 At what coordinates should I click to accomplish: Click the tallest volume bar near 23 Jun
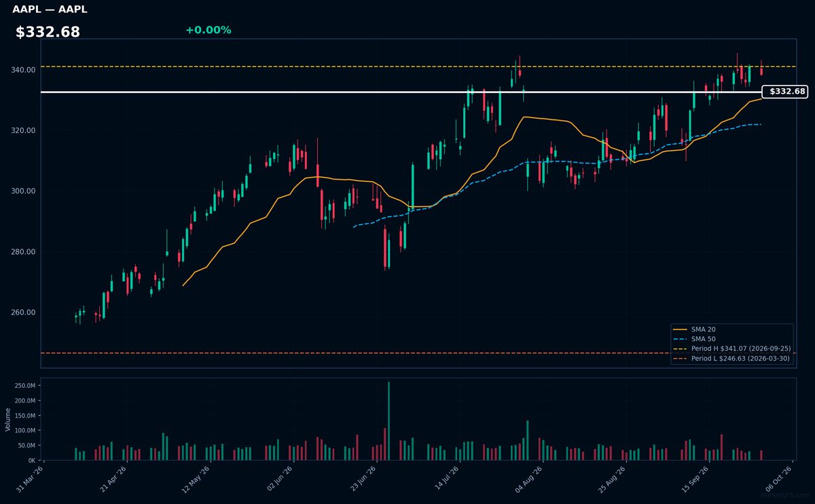click(x=388, y=421)
